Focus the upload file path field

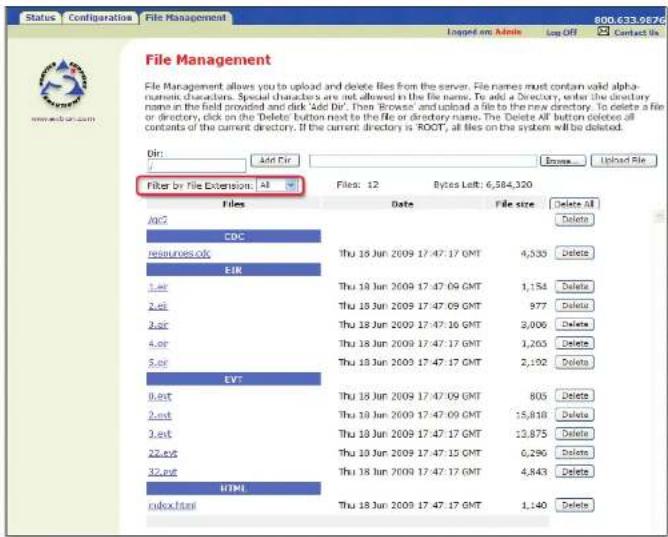[x=423, y=161]
